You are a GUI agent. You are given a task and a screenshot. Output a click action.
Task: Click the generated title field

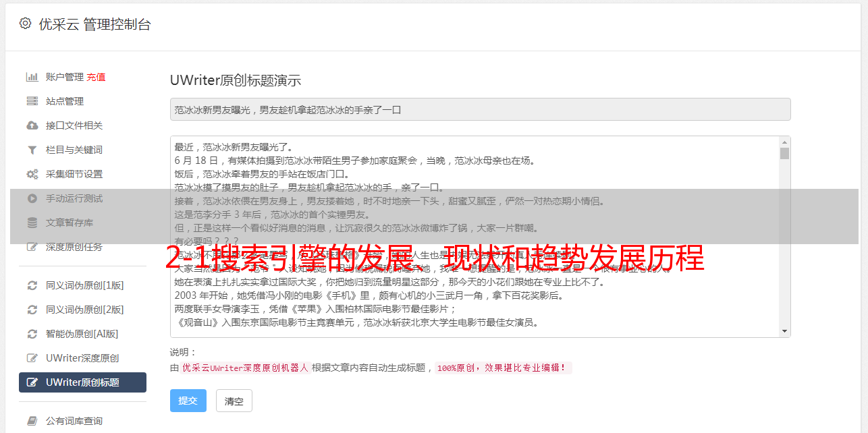click(480, 109)
